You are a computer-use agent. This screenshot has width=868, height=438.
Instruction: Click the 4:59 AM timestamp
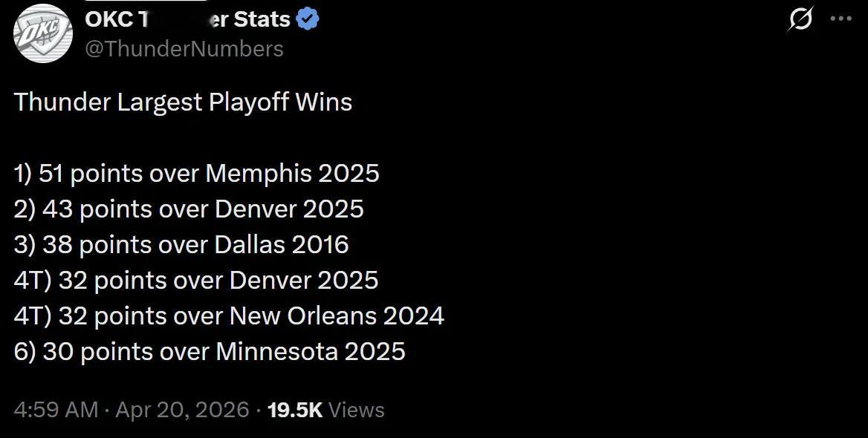(56, 410)
